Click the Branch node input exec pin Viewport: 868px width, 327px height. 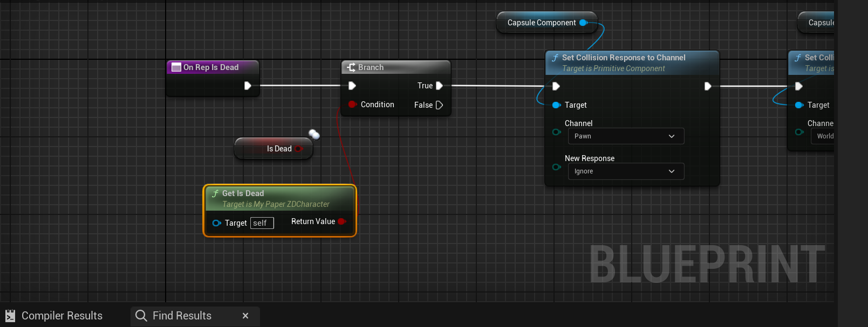pos(352,86)
